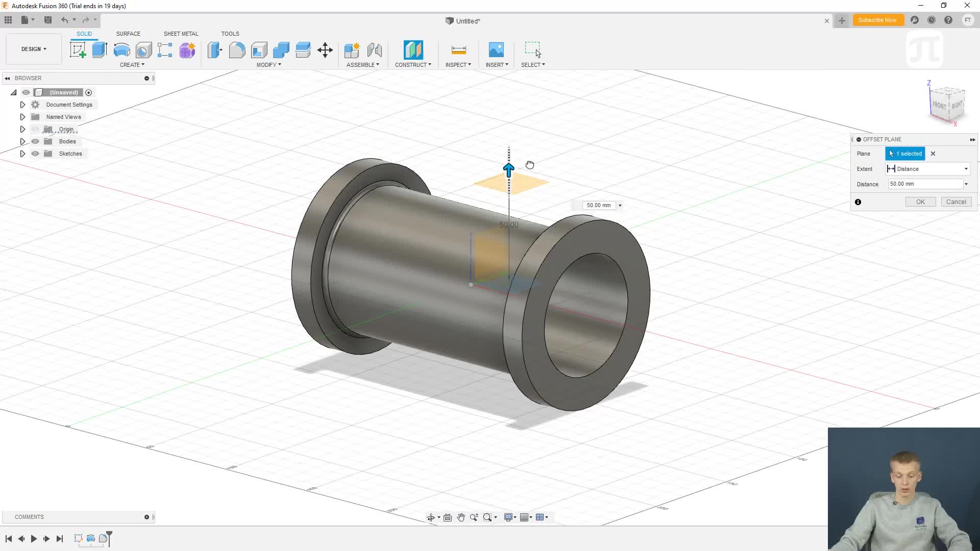Expand the Document Settings node
This screenshot has height=551, width=980.
22,105
